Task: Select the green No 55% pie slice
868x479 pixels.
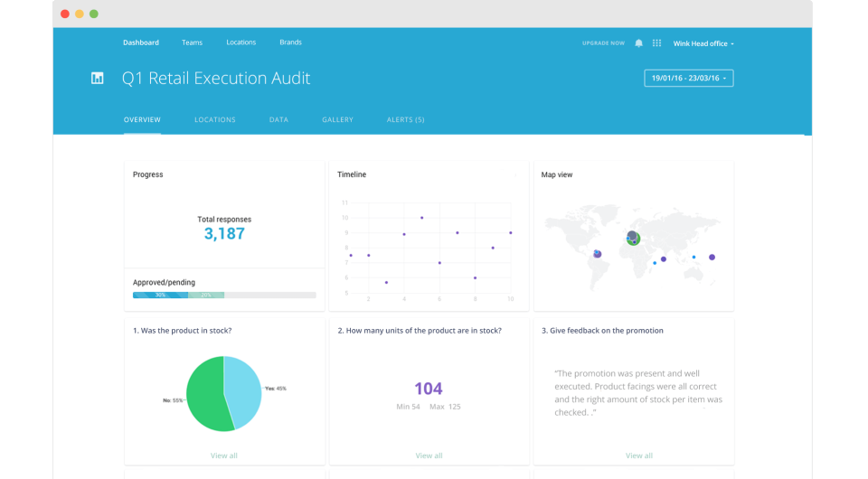Action: pyautogui.click(x=206, y=394)
